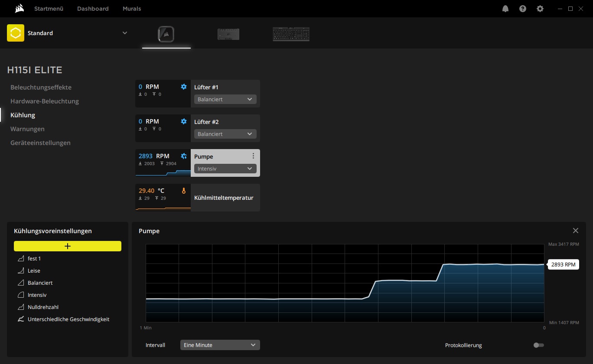Open the Murals tab
593x364 pixels.
[x=132, y=9]
